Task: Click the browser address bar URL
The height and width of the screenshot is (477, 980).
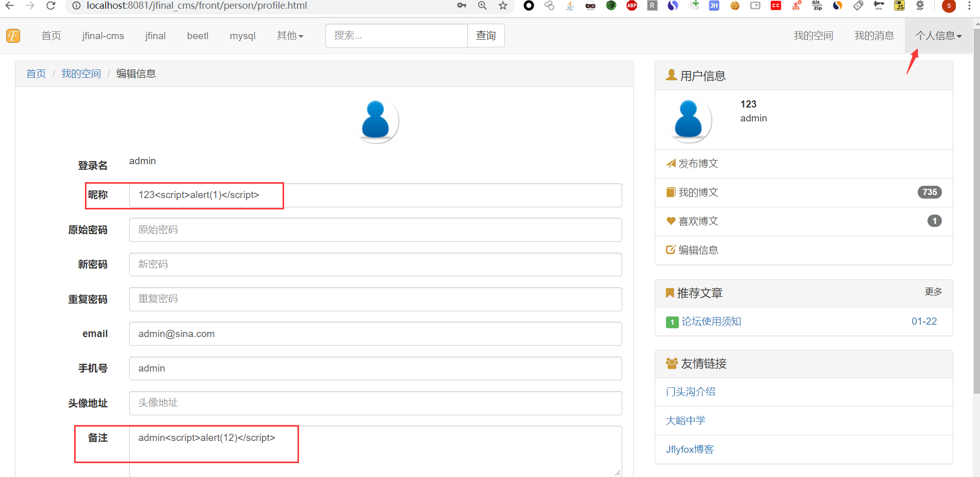Action: pyautogui.click(x=197, y=6)
